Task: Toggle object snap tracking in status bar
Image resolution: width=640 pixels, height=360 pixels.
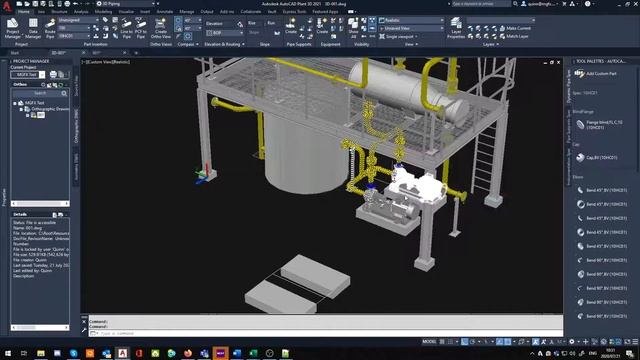Action: [500, 342]
